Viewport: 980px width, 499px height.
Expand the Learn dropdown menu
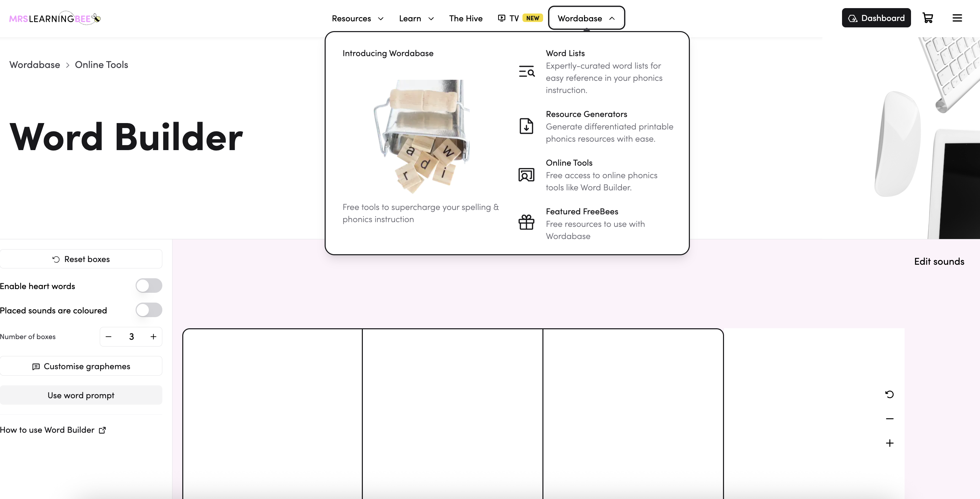(x=416, y=18)
